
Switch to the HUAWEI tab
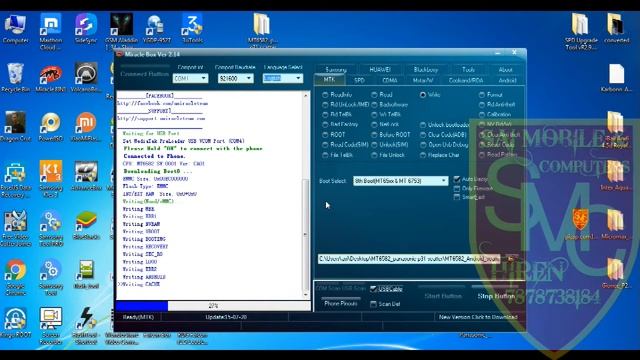pos(380,70)
